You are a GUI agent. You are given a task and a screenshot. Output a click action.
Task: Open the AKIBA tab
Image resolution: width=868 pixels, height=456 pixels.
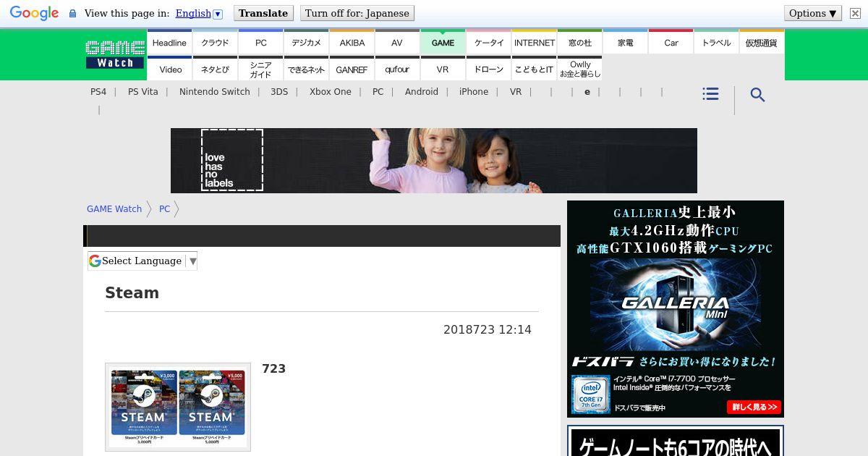click(352, 43)
